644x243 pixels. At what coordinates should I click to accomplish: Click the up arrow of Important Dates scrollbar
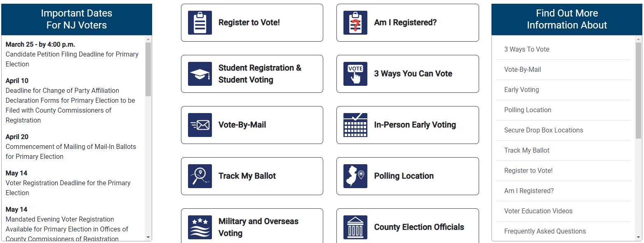point(148,39)
